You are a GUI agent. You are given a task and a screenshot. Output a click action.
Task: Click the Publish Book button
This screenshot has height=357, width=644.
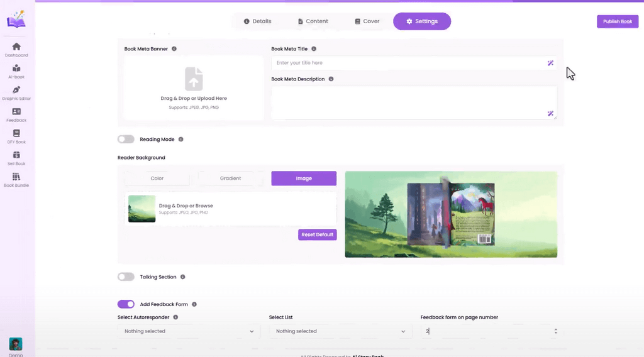[618, 21]
